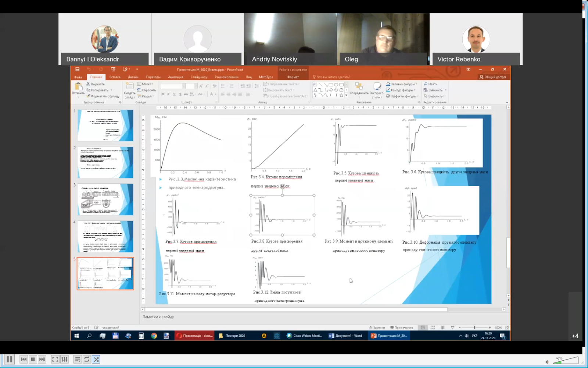Collapse the ribbon with the chevron
The image size is (588, 368).
click(x=507, y=102)
